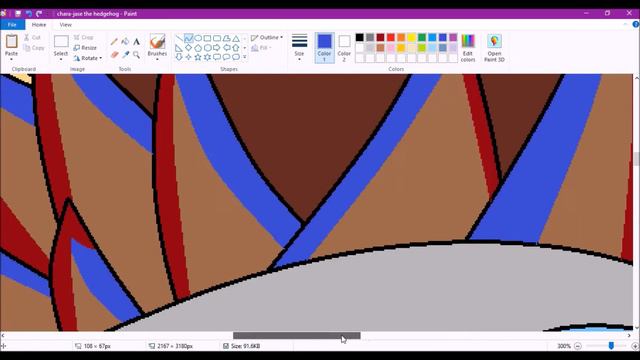Open the line Size dropdown

[299, 47]
